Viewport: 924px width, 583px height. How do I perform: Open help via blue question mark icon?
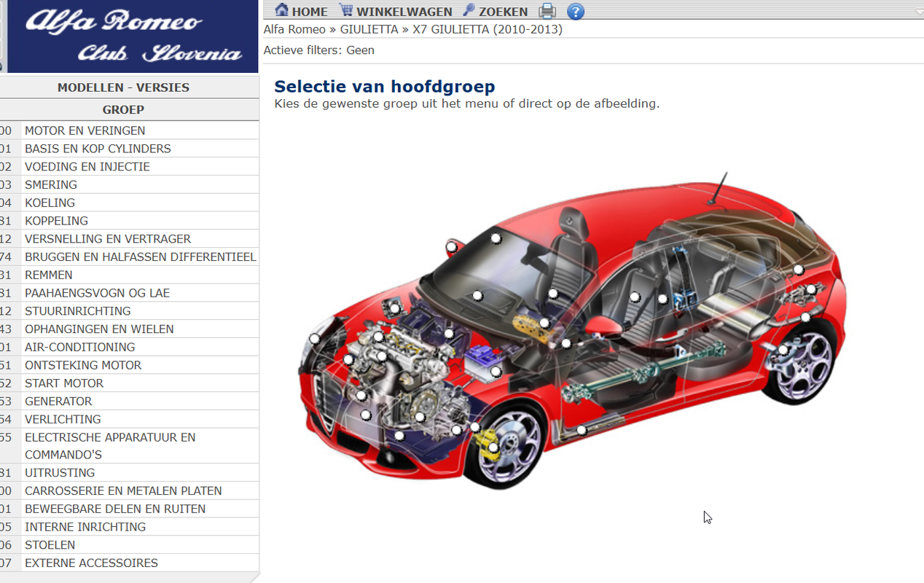(x=576, y=11)
